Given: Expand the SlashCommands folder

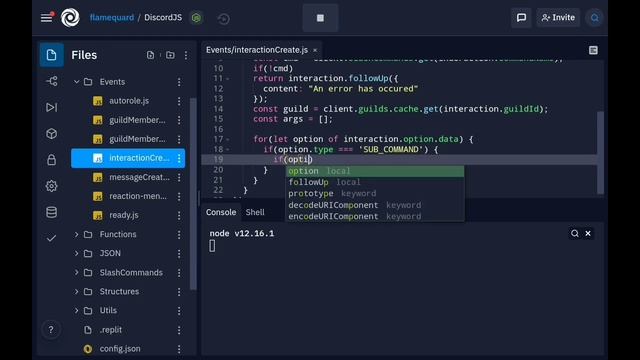Looking at the screenshot, I should 76,272.
